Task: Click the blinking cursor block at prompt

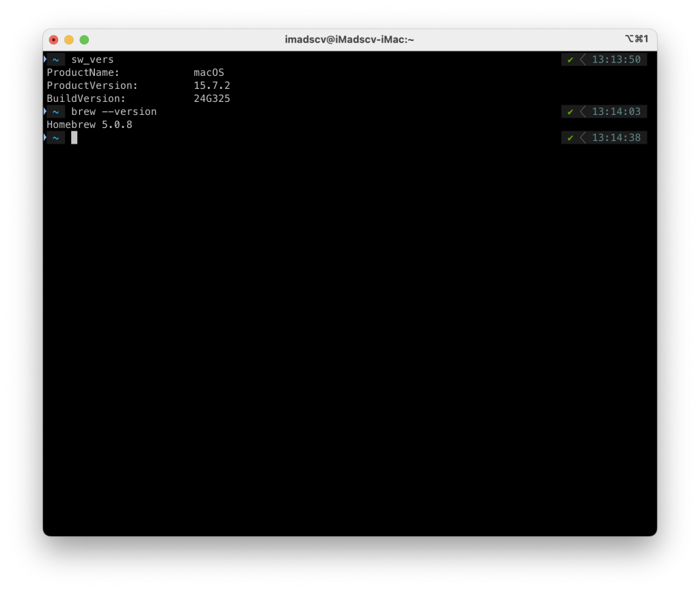Action: [x=75, y=138]
